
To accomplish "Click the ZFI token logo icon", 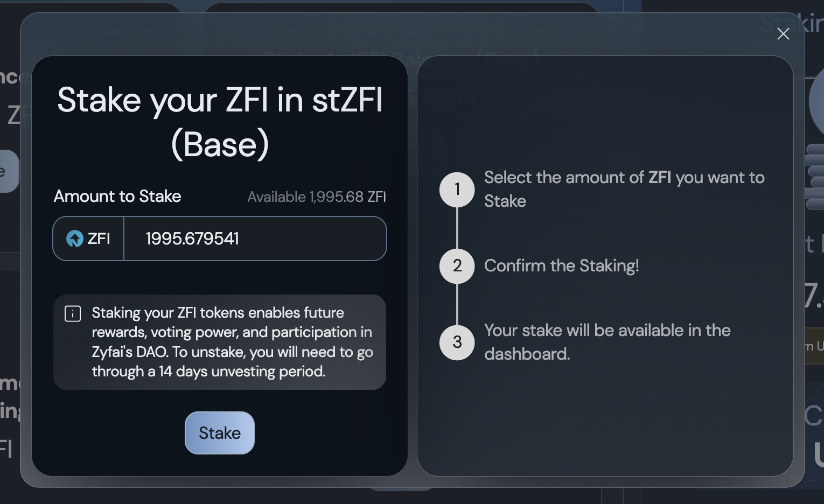I will click(74, 239).
